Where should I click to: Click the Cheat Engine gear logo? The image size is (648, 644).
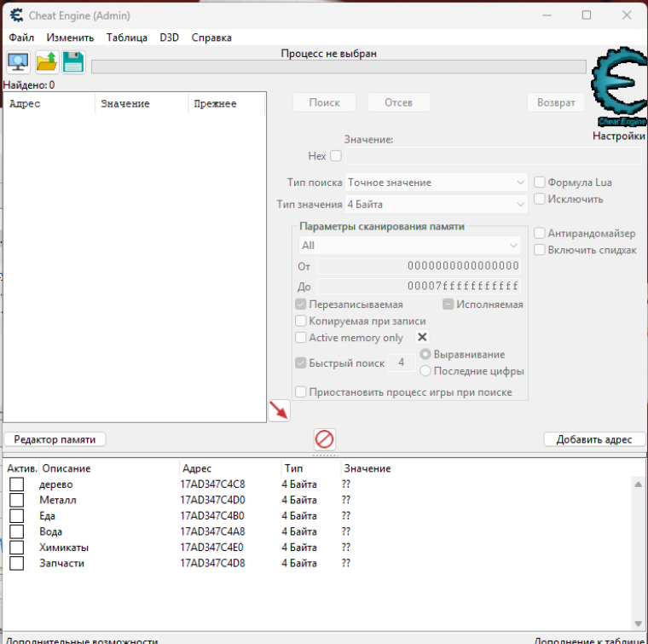click(x=619, y=87)
